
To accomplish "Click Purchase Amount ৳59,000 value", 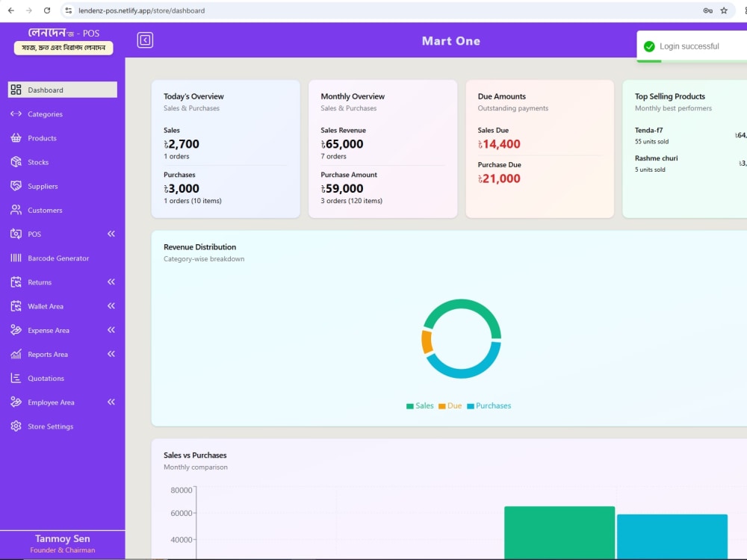I will (342, 189).
